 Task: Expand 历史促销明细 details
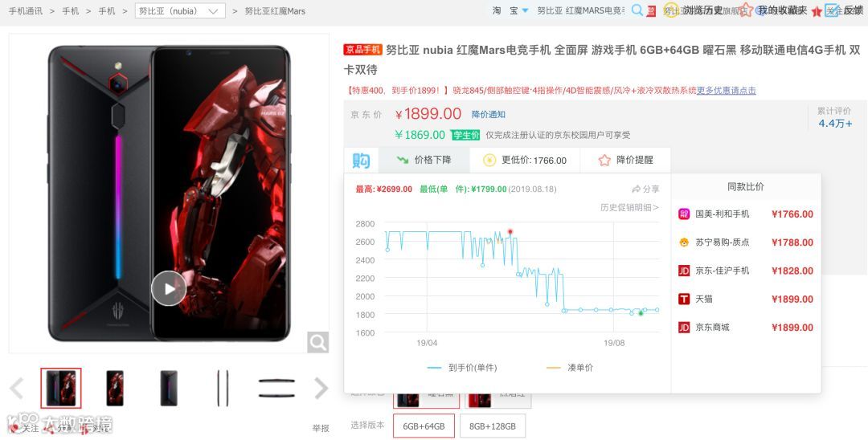pos(629,207)
